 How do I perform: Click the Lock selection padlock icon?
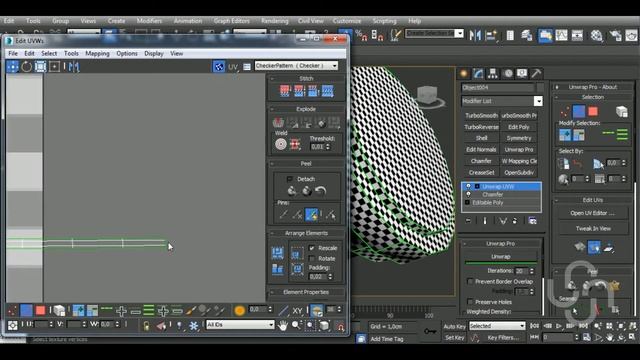[146, 325]
